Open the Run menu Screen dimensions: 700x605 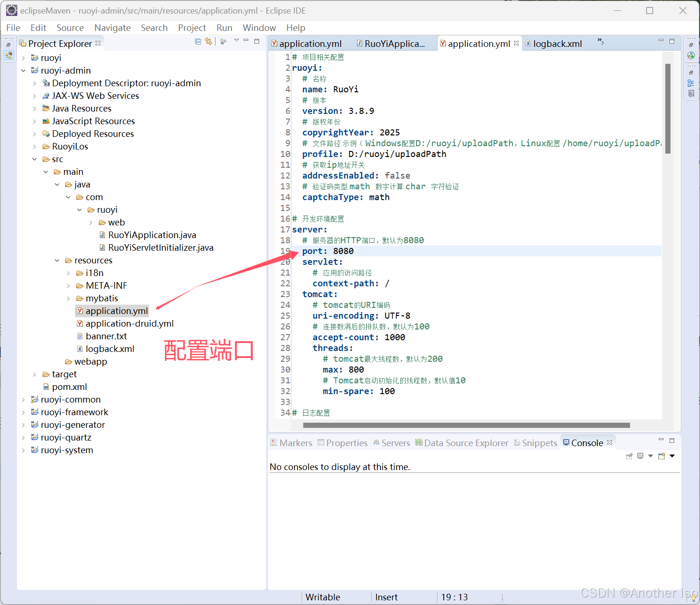point(224,28)
